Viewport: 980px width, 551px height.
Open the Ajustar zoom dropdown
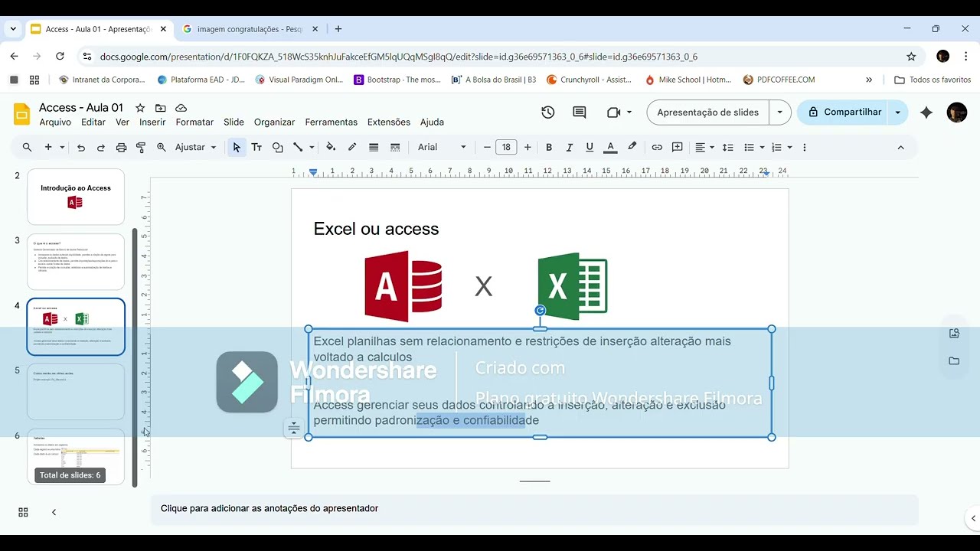(195, 147)
